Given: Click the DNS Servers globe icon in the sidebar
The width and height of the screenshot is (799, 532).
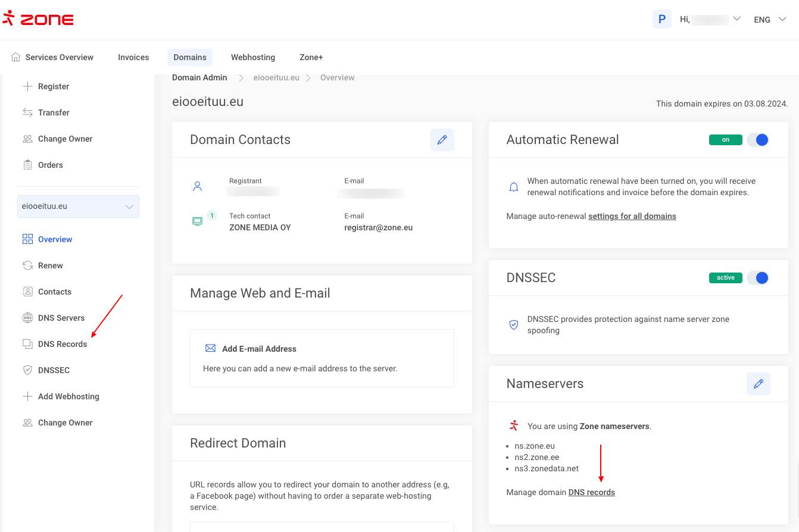Looking at the screenshot, I should click(x=27, y=318).
